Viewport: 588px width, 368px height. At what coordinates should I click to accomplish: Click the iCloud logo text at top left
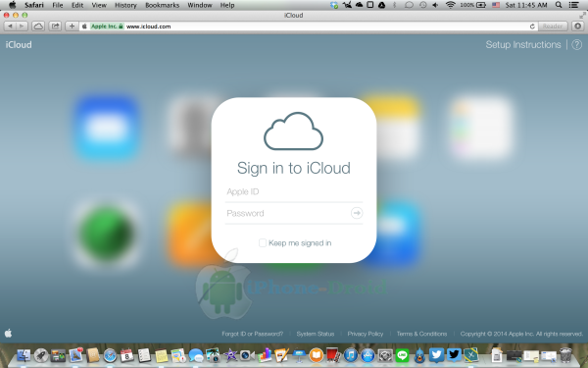(x=19, y=45)
